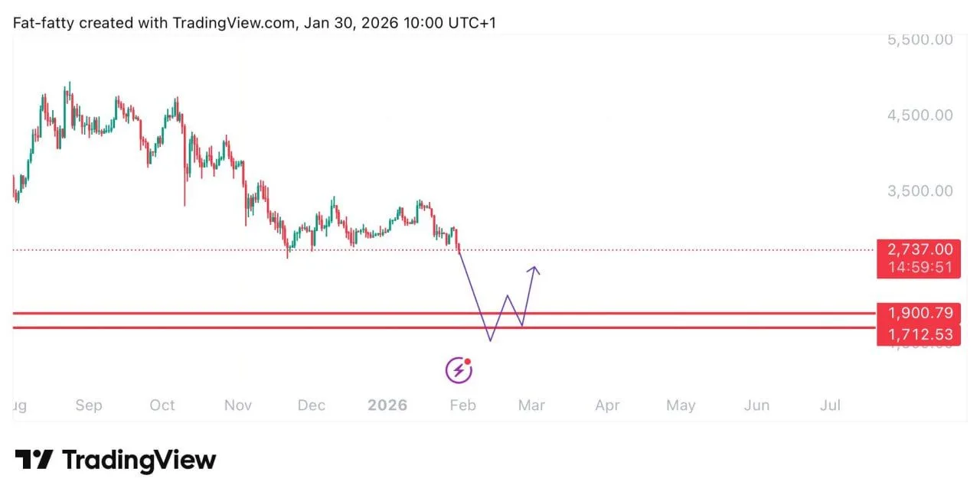
Task: Click the Jul label on time axis
Action: click(x=830, y=405)
